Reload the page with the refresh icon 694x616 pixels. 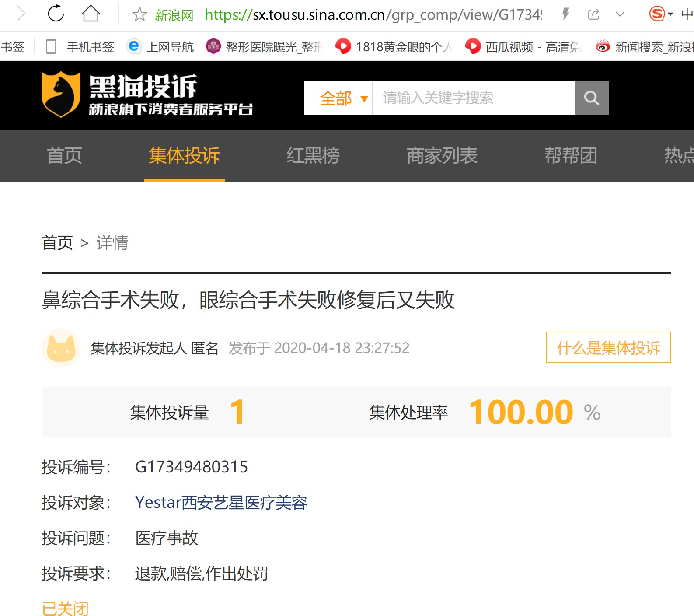(x=56, y=14)
